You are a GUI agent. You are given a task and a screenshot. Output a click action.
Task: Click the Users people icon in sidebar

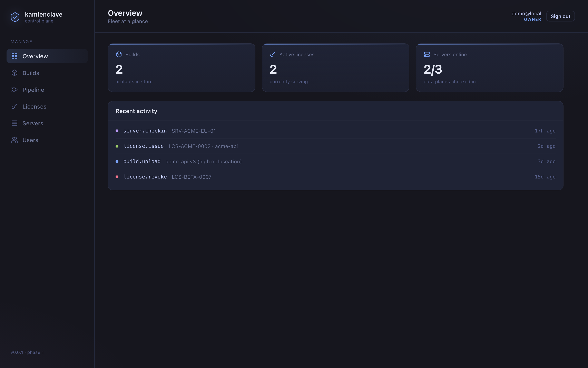[x=14, y=140]
